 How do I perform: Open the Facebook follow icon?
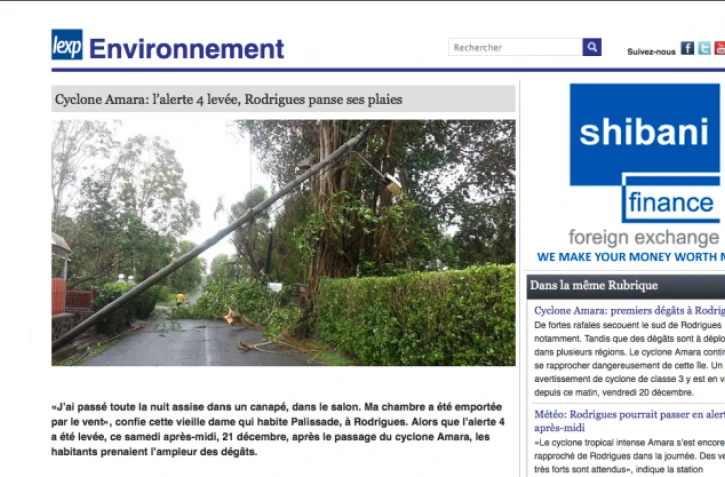(x=688, y=48)
